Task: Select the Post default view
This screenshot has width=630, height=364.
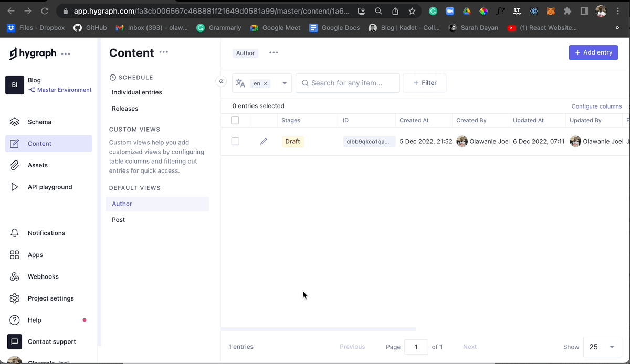Action: tap(119, 220)
